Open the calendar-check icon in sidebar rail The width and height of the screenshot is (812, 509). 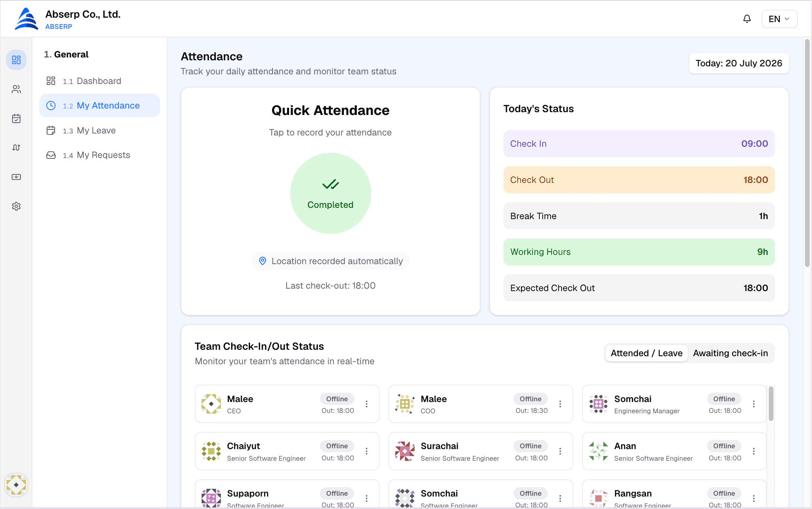[16, 119]
